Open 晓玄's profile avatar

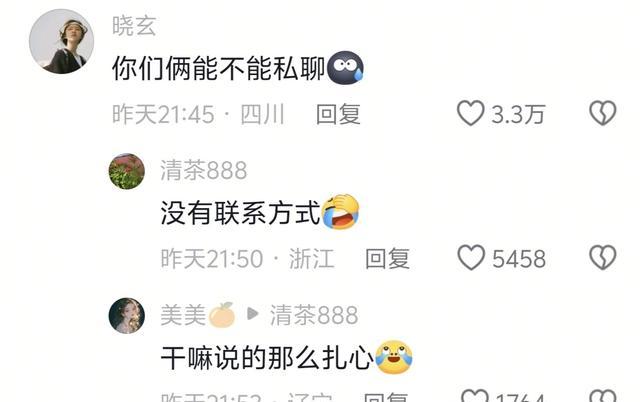click(x=62, y=42)
